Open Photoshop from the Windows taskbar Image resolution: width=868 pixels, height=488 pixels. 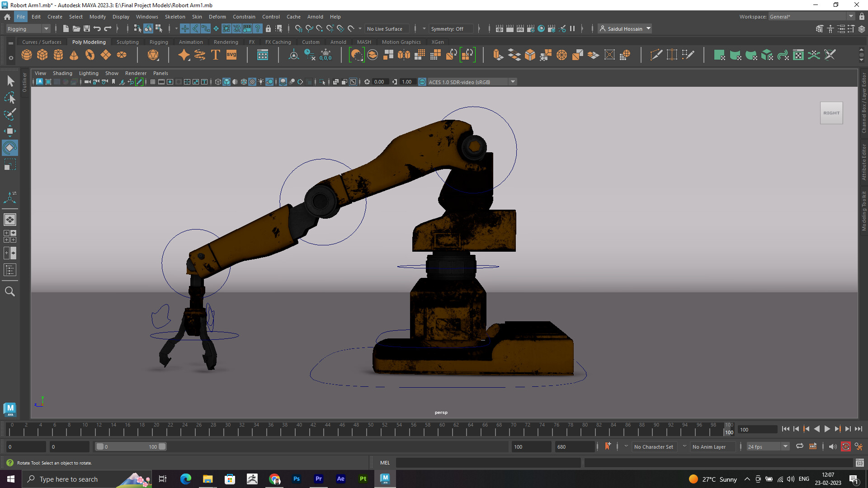[x=297, y=479]
